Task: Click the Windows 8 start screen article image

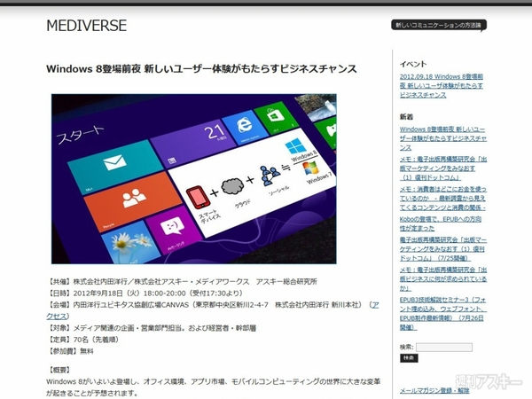Action: pos(193,179)
